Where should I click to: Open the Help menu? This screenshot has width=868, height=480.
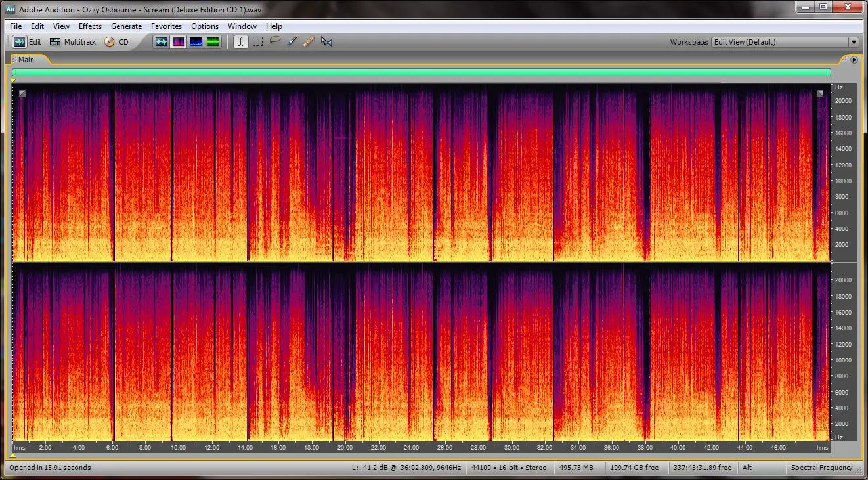(274, 26)
